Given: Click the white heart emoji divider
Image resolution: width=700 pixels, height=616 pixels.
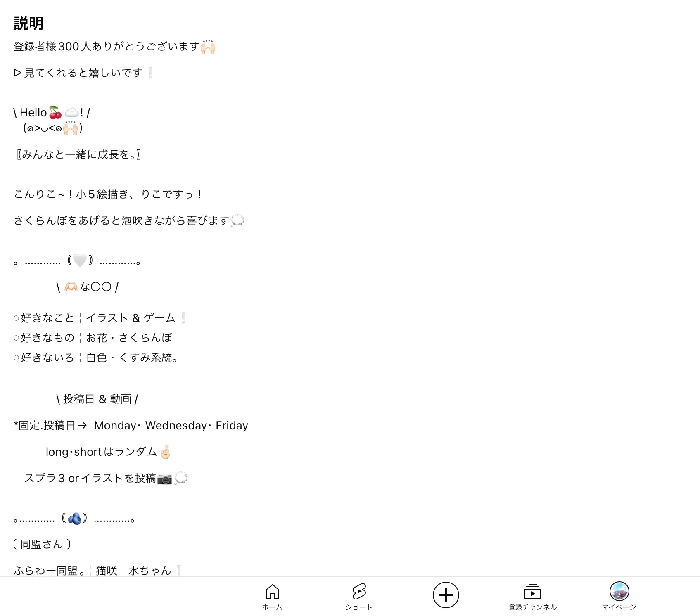Looking at the screenshot, I should pos(80,261).
